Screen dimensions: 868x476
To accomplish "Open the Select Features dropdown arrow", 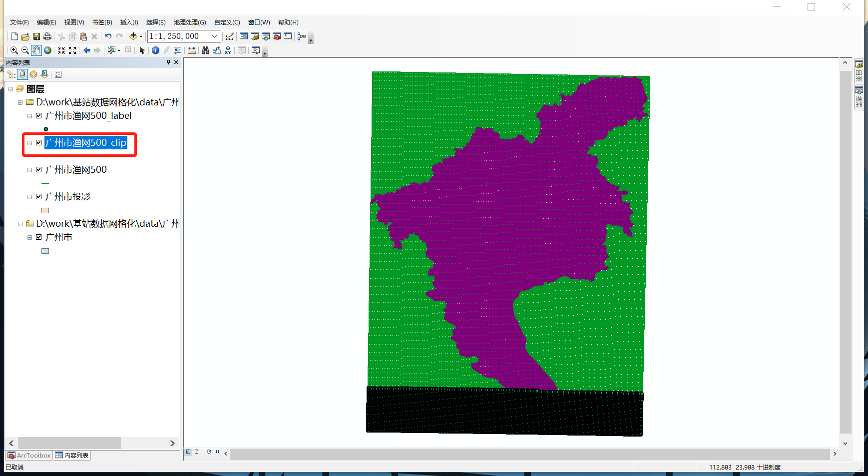I will (x=119, y=50).
